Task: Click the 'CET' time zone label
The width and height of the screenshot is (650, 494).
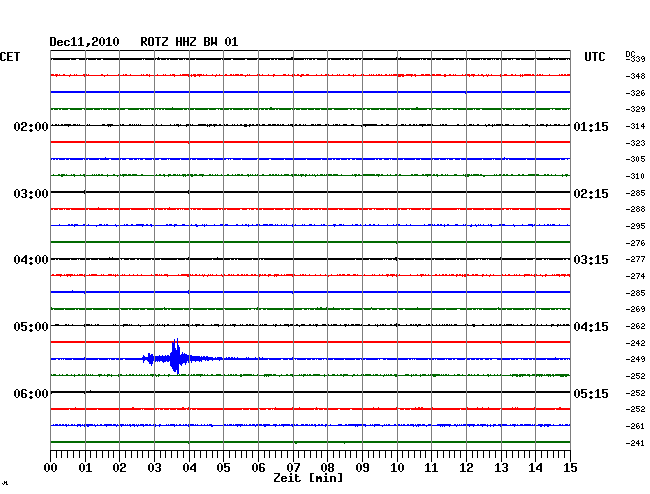Action: [x=10, y=57]
